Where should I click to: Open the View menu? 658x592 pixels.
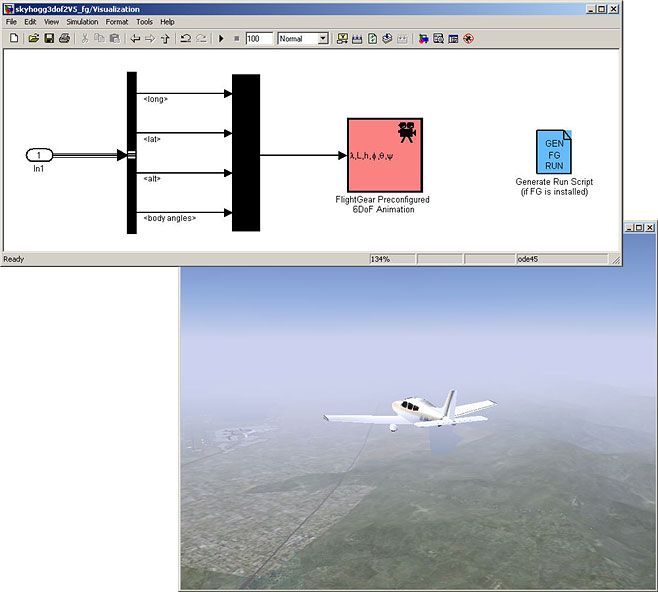coord(51,22)
